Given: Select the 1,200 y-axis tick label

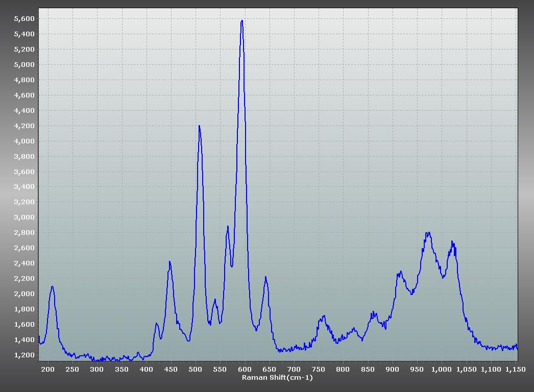Looking at the screenshot, I should tap(24, 355).
